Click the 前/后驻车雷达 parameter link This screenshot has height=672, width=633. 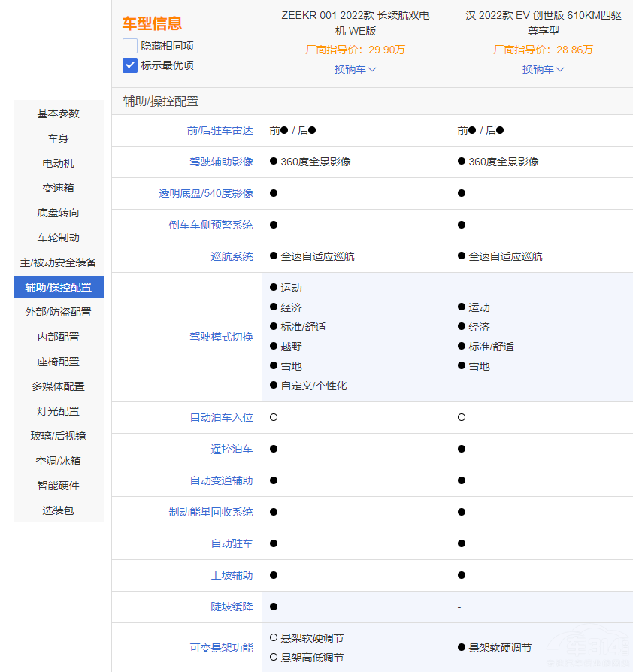220,130
